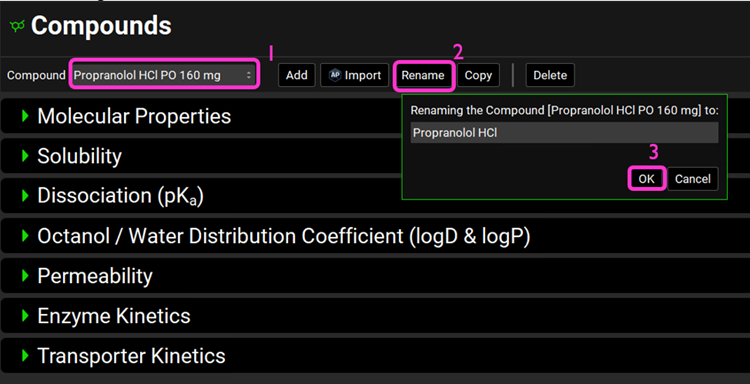Viewport: 750px width, 384px height.
Task: Click the Delete compound button
Action: point(550,75)
